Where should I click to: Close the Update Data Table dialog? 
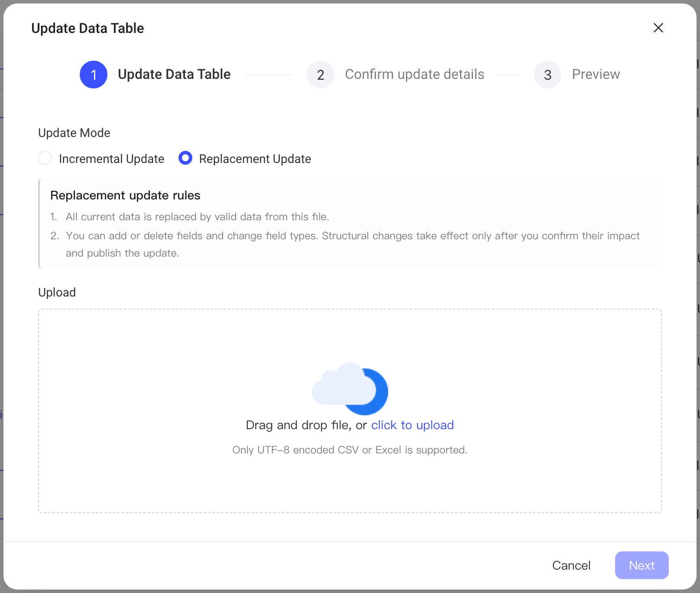658,28
